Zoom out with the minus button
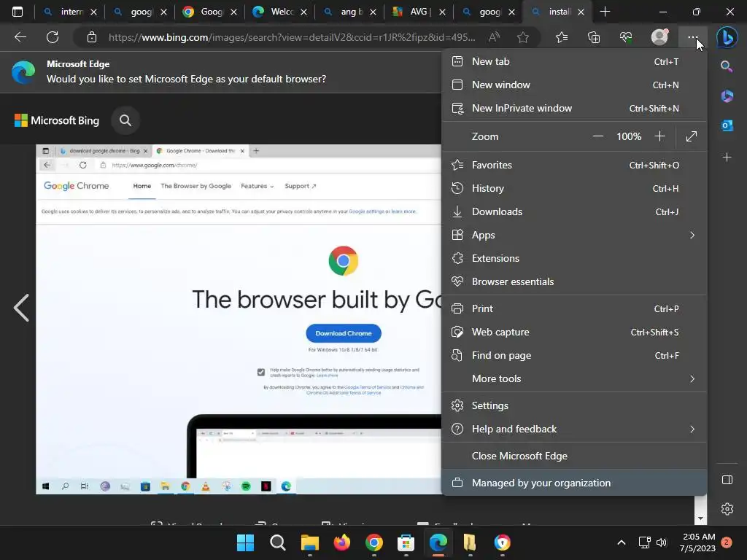This screenshot has width=747, height=560. pyautogui.click(x=598, y=136)
